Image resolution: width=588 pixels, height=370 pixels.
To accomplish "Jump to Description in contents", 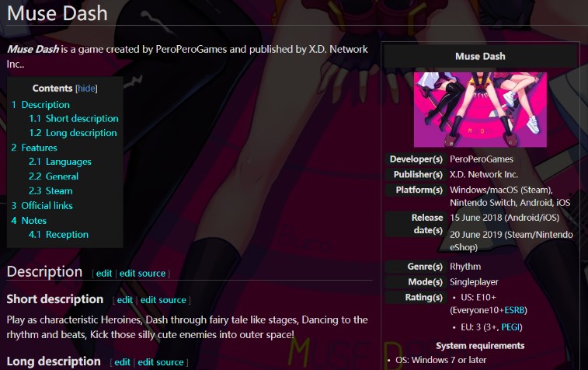I will pyautogui.click(x=45, y=105).
